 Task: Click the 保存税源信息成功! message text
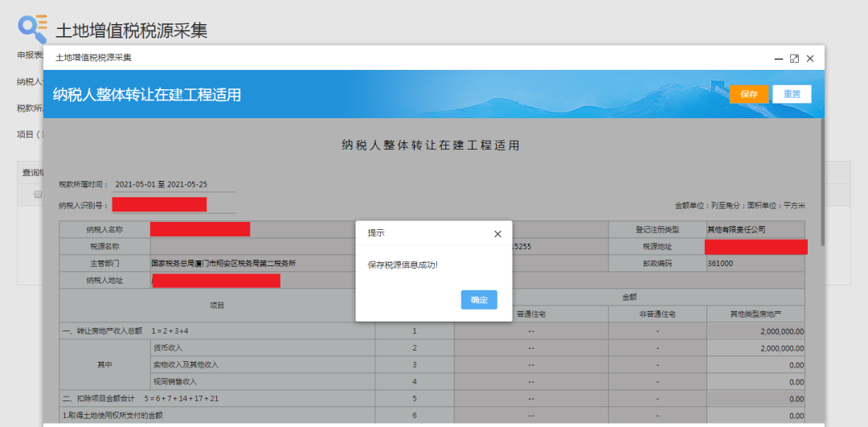pyautogui.click(x=403, y=265)
